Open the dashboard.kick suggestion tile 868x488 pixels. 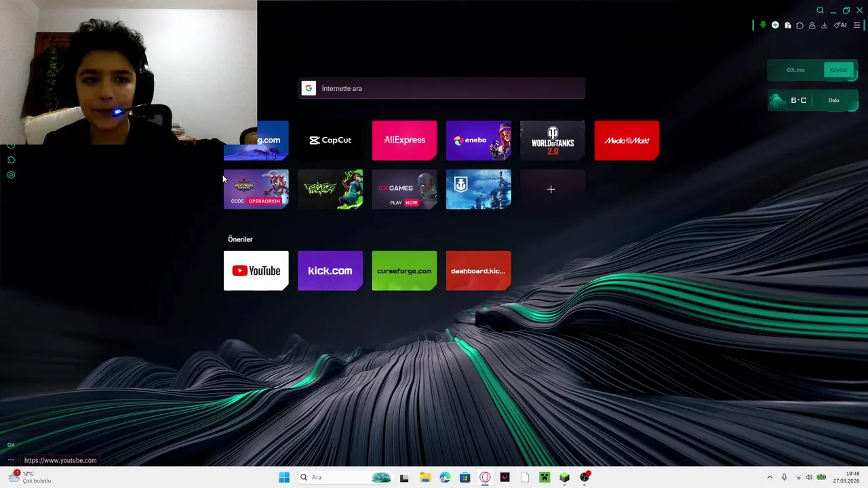(479, 270)
